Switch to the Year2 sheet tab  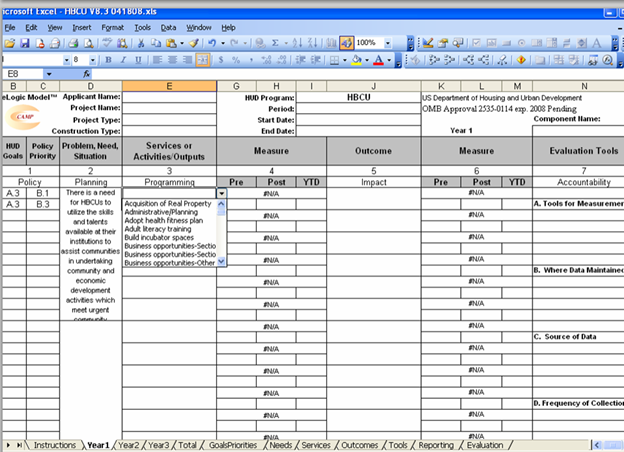coord(129,445)
